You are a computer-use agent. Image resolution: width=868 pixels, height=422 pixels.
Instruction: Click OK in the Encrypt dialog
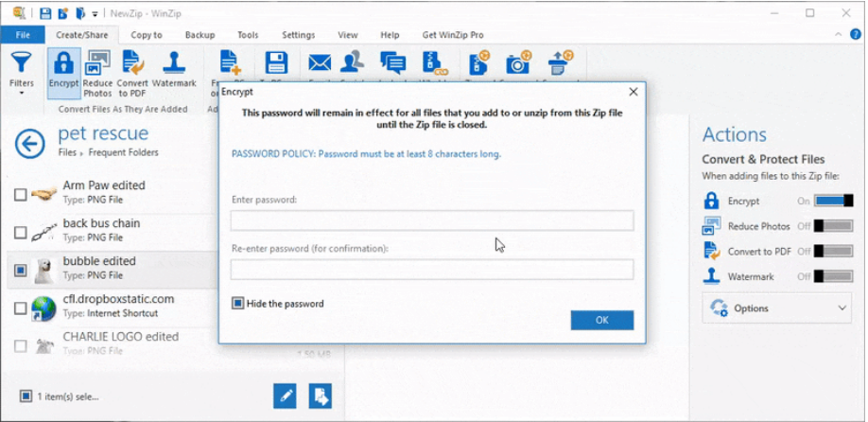[601, 320]
